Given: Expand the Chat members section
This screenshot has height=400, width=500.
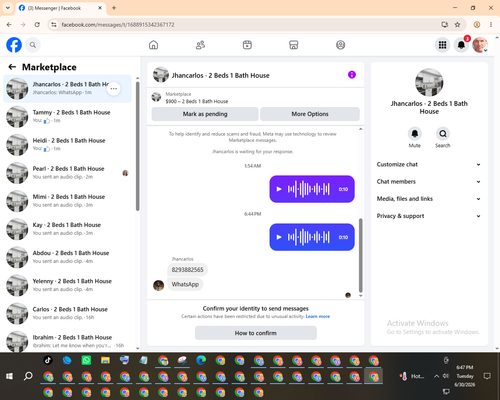Looking at the screenshot, I should click(429, 182).
